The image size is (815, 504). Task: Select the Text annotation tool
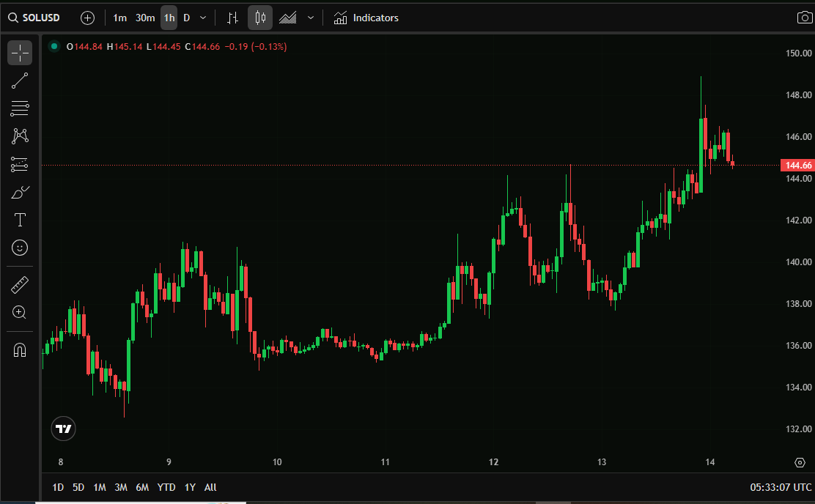pyautogui.click(x=20, y=220)
